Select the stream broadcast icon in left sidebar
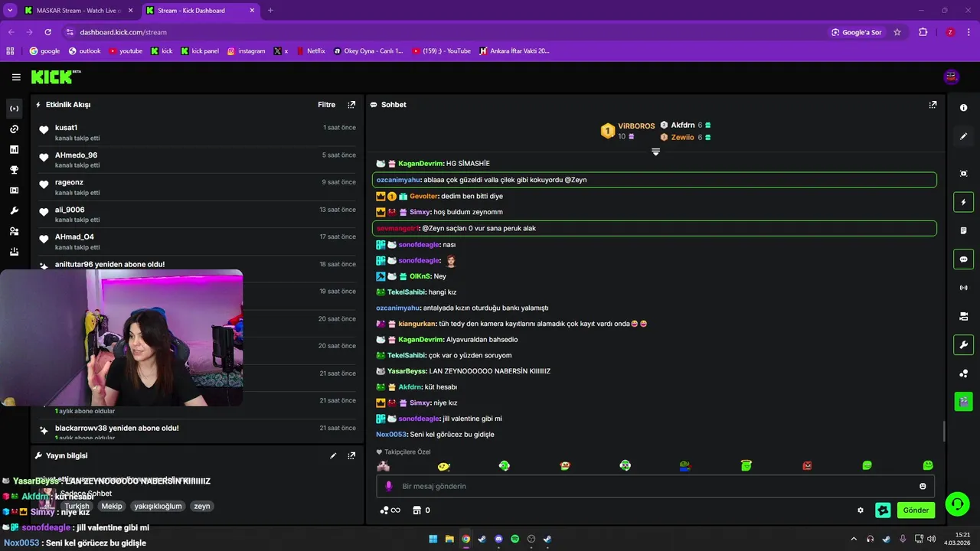 (x=14, y=109)
